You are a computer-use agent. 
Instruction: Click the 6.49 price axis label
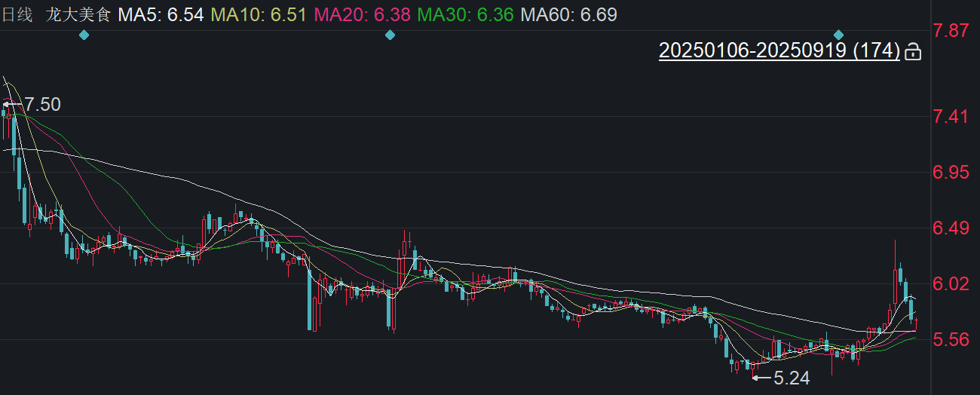[950, 228]
